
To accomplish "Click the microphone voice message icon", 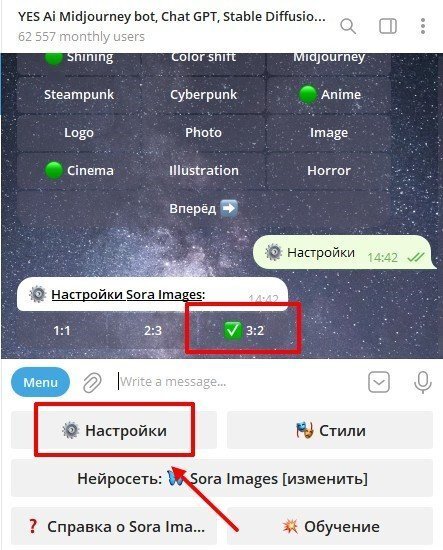I will [423, 382].
